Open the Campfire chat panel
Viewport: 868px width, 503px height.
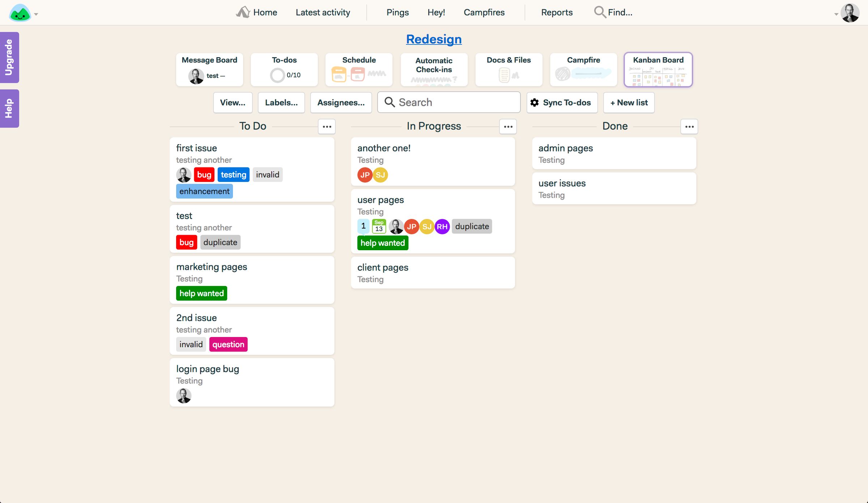tap(583, 68)
